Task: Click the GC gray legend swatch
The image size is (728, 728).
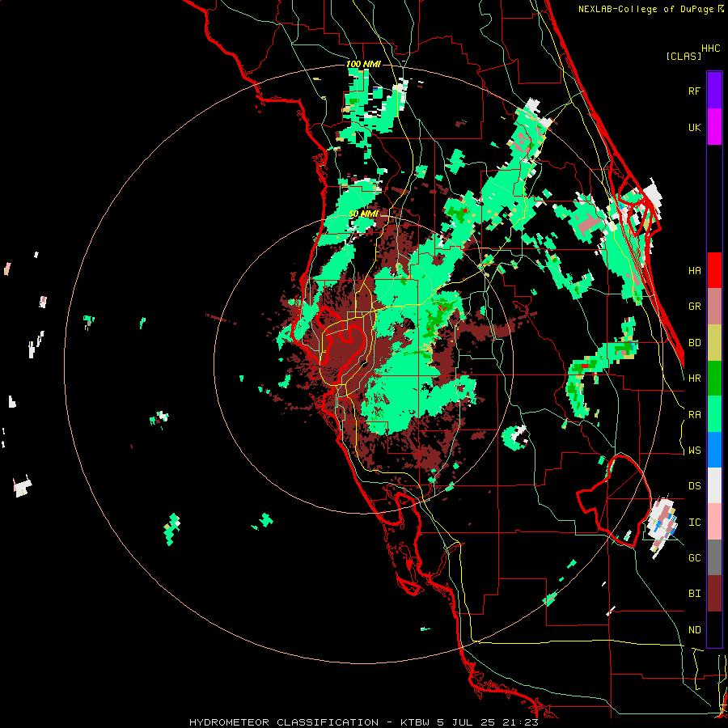Action: (714, 557)
